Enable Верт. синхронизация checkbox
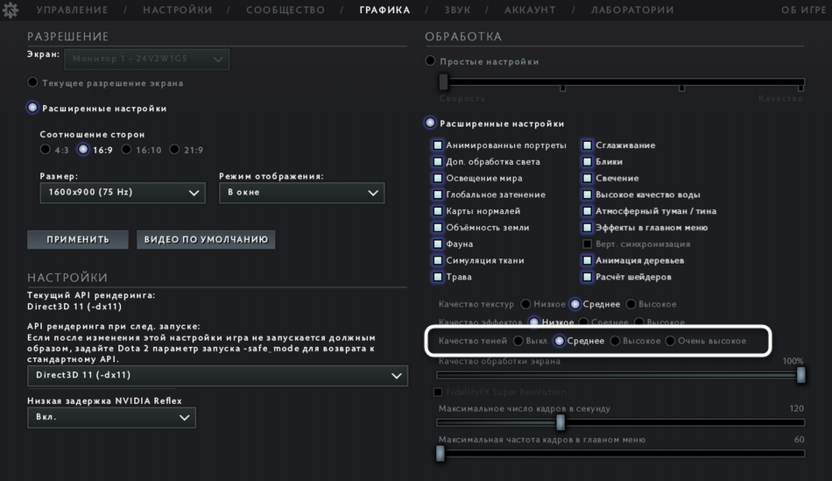Image resolution: width=832 pixels, height=481 pixels. [588, 244]
